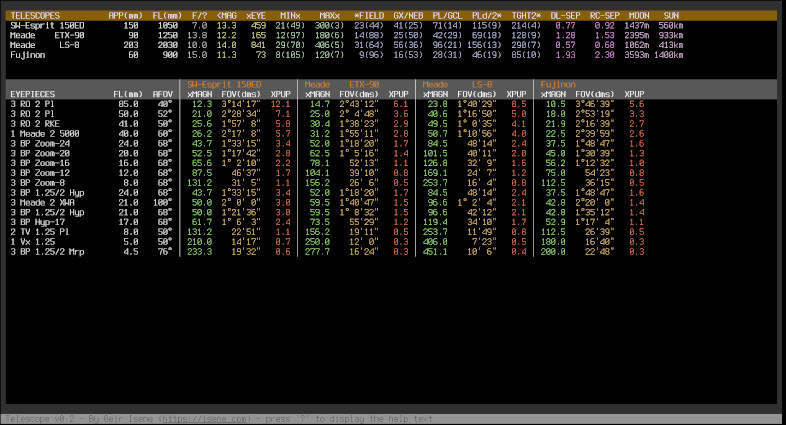Open the https://isene.com link in status bar

[205, 419]
